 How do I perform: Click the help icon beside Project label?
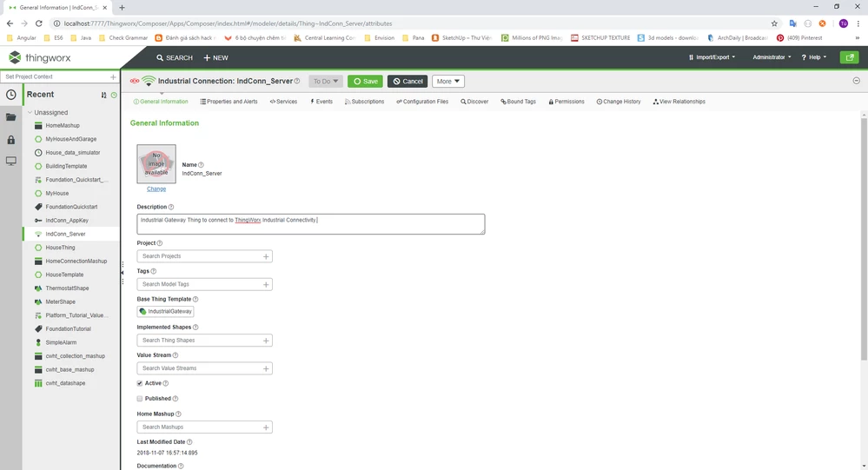[159, 243]
